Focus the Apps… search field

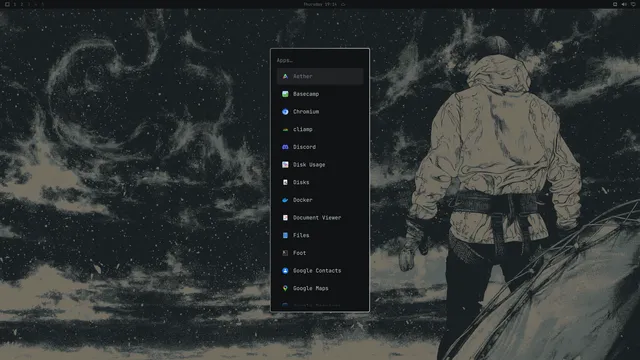tap(320, 60)
